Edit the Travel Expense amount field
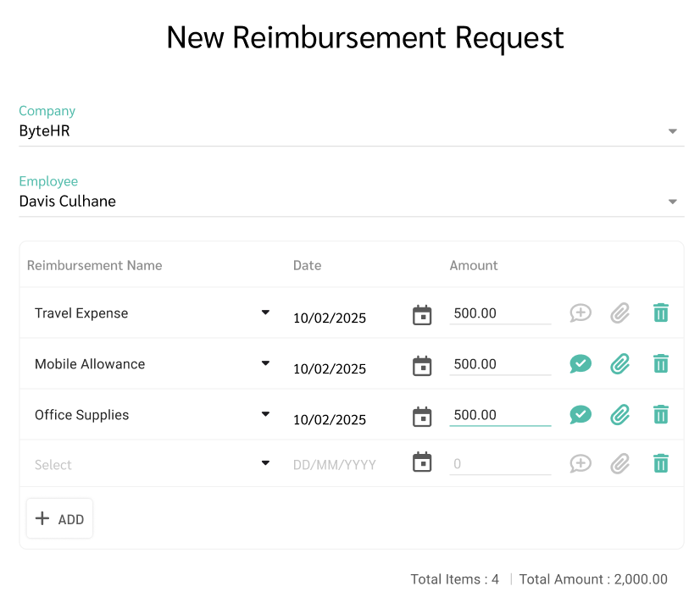 click(500, 313)
